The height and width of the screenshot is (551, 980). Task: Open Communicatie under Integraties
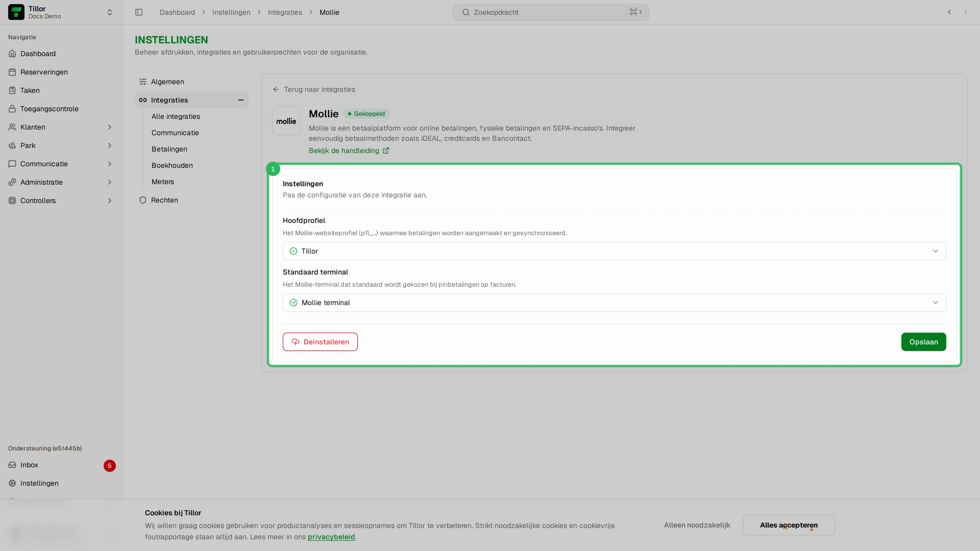coord(175,133)
